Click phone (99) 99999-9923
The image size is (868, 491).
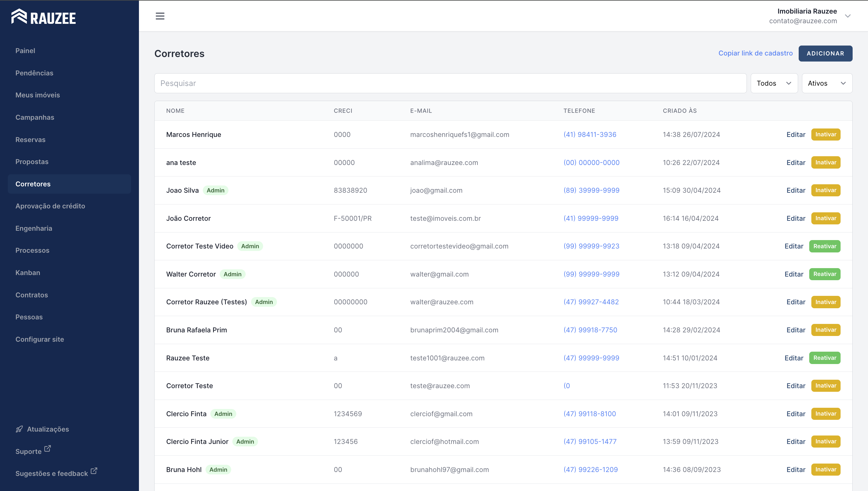click(x=591, y=246)
